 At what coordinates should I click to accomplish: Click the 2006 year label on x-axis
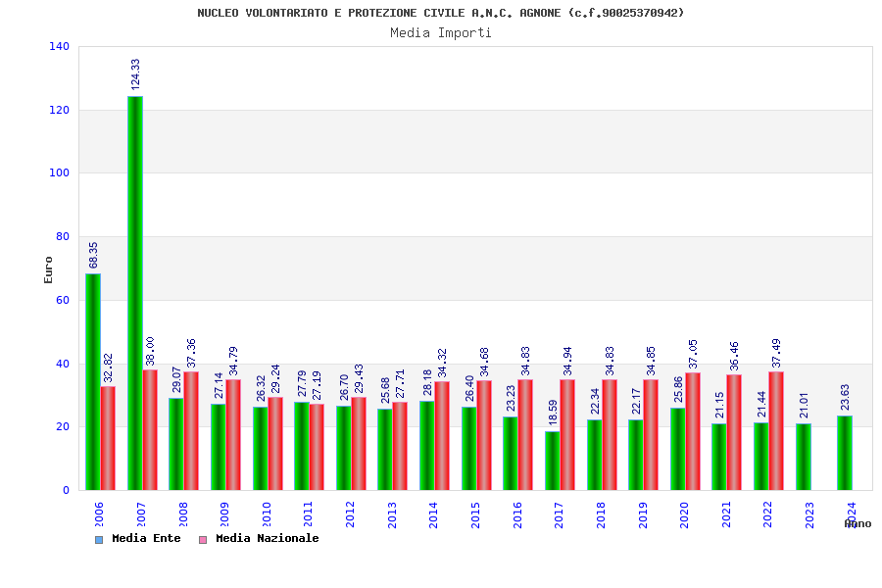98,514
